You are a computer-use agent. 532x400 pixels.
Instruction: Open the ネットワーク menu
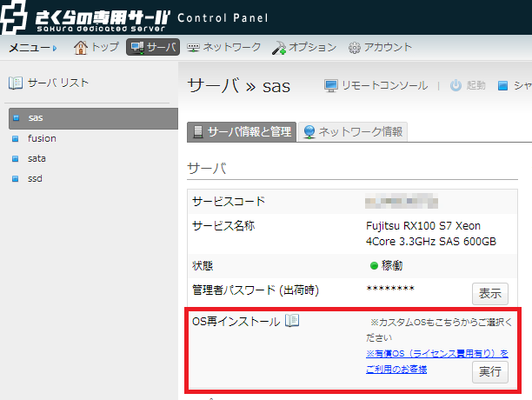[x=224, y=47]
